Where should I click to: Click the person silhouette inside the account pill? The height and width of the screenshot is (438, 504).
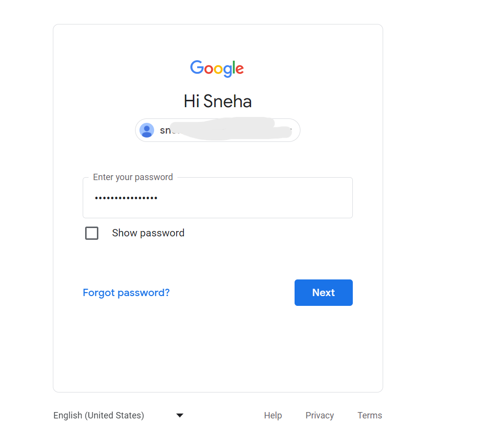[x=146, y=130]
